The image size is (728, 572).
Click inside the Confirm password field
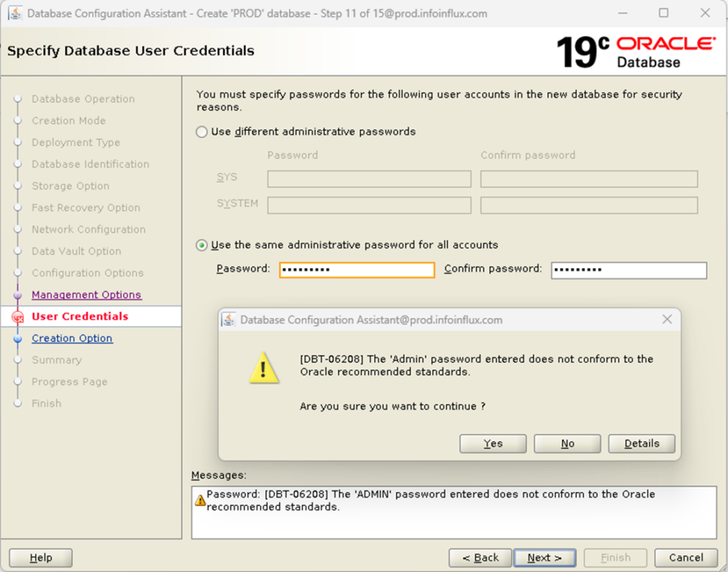tap(628, 270)
